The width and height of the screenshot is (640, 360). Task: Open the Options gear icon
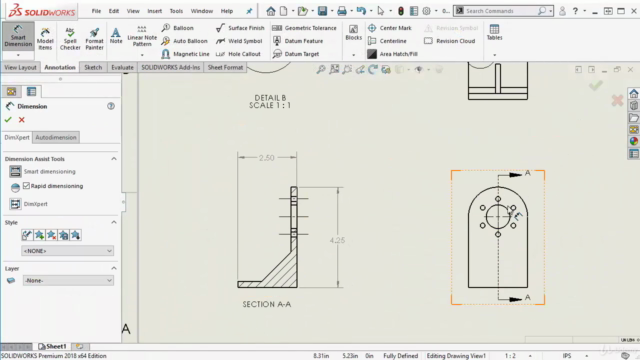pos(427,11)
